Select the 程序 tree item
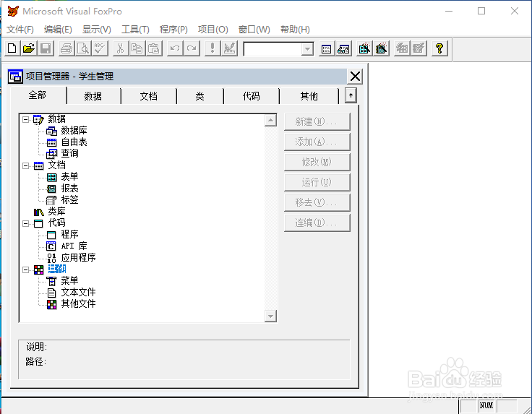The width and height of the screenshot is (532, 414). point(69,234)
